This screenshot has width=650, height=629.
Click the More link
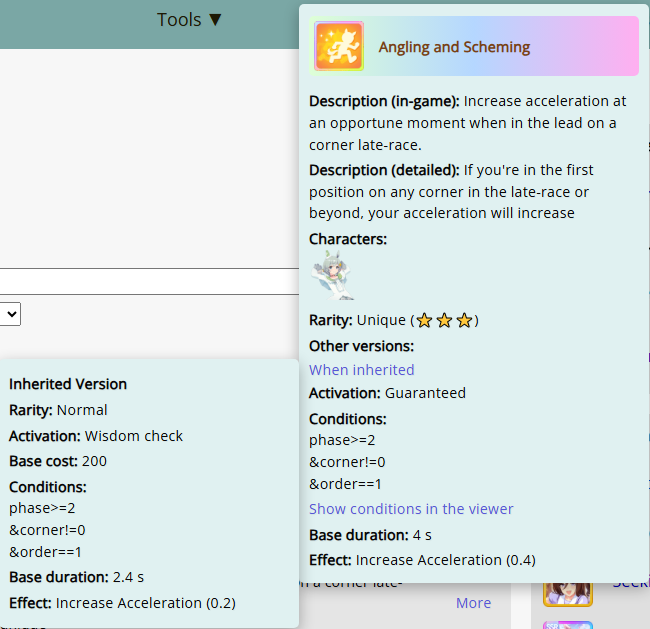(473, 603)
